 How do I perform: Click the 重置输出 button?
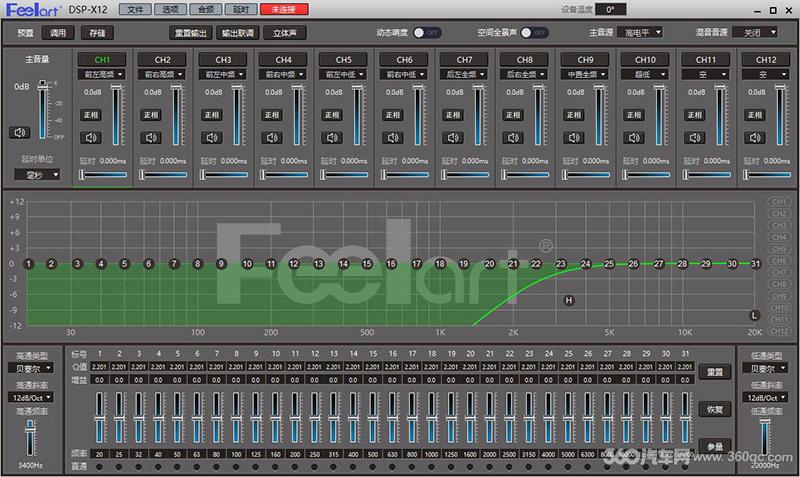190,33
